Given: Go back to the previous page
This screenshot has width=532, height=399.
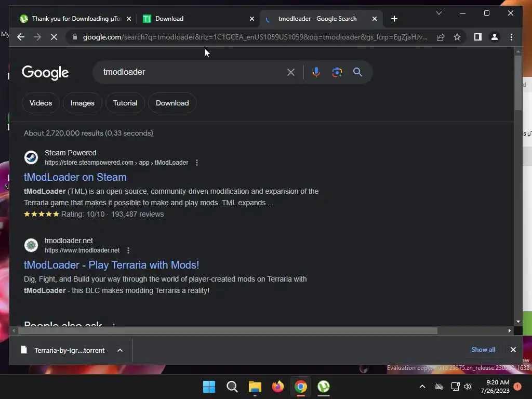Looking at the screenshot, I should point(21,37).
